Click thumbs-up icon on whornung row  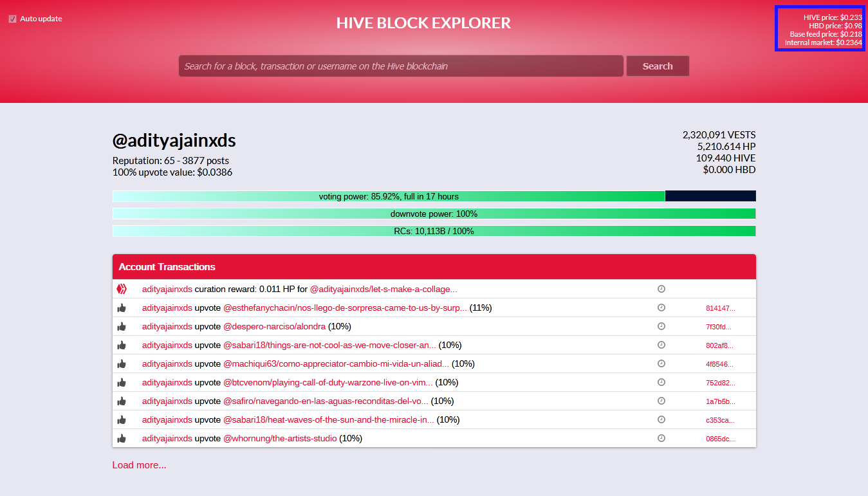[x=122, y=439]
